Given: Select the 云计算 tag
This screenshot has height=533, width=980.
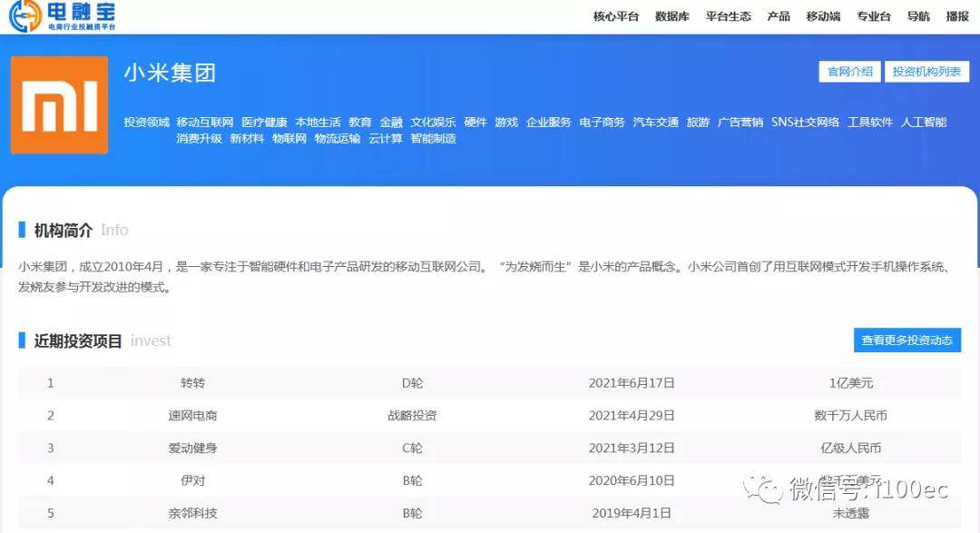Looking at the screenshot, I should click(386, 138).
